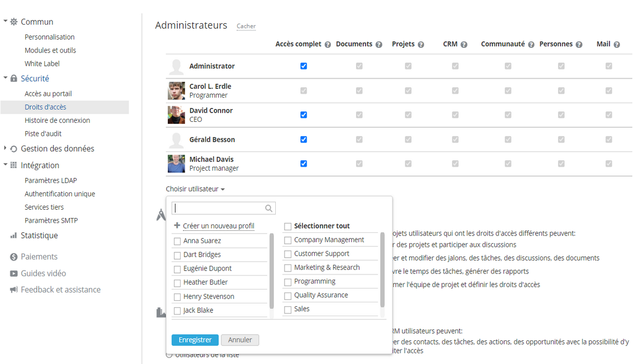
Task: Click the plus icon for new profile
Action: point(177,226)
